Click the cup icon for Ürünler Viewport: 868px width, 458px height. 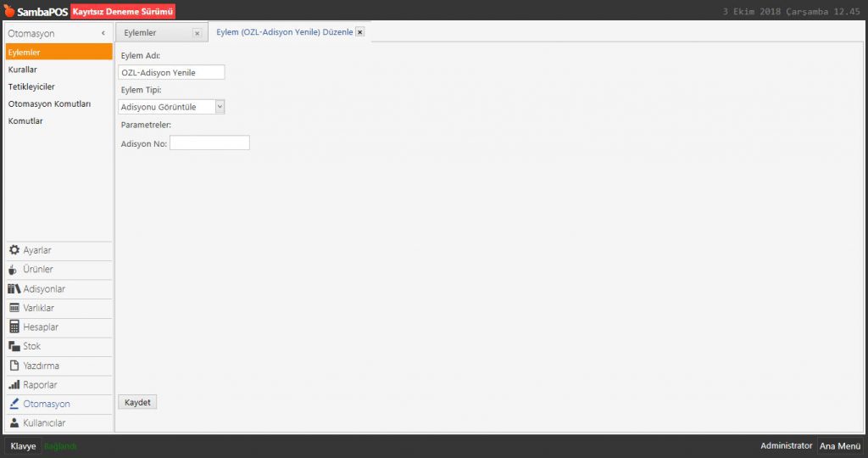(14, 270)
